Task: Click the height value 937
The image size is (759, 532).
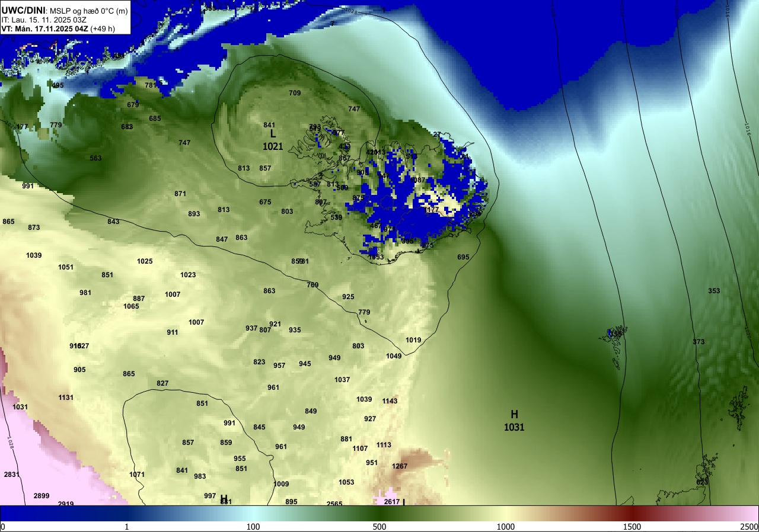Action: pyautogui.click(x=251, y=328)
